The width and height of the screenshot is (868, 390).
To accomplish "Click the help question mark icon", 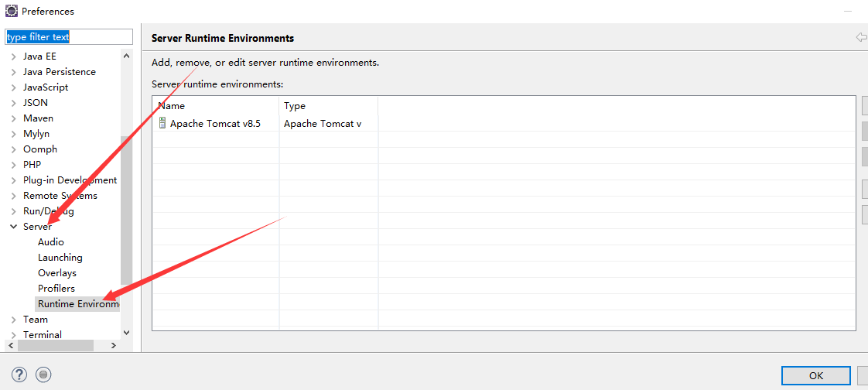I will tap(19, 375).
